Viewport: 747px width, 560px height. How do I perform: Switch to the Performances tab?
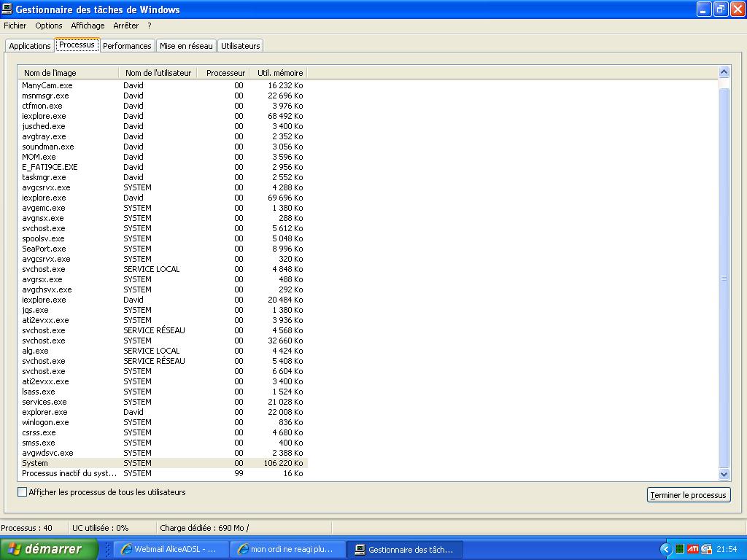[x=127, y=46]
